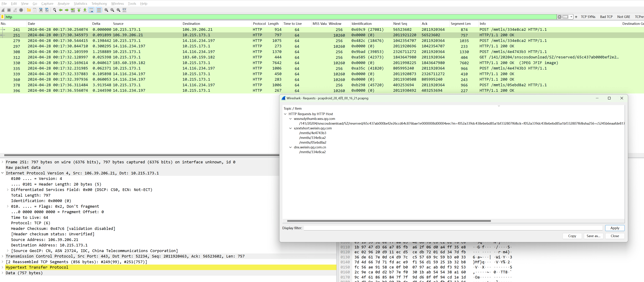This screenshot has width=644, height=282.
Task: Click the open capture file folder icon
Action: (x=29, y=10)
